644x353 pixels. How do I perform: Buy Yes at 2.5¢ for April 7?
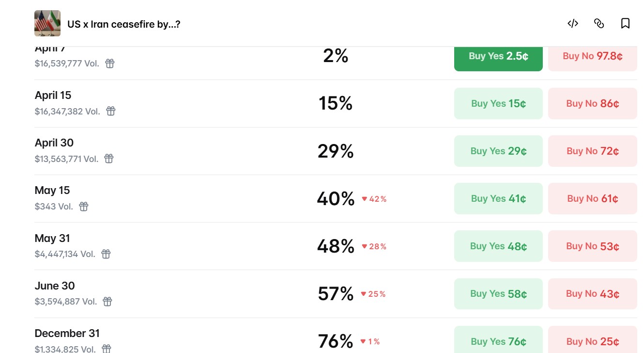[498, 57]
